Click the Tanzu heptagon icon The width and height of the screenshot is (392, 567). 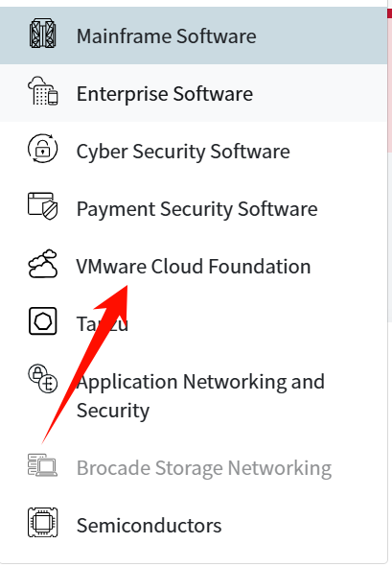tap(42, 321)
